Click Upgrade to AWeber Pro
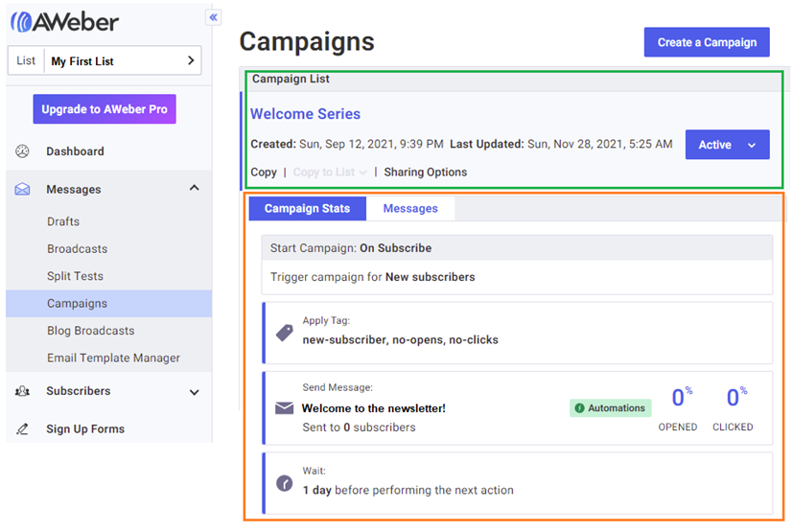 tap(105, 108)
